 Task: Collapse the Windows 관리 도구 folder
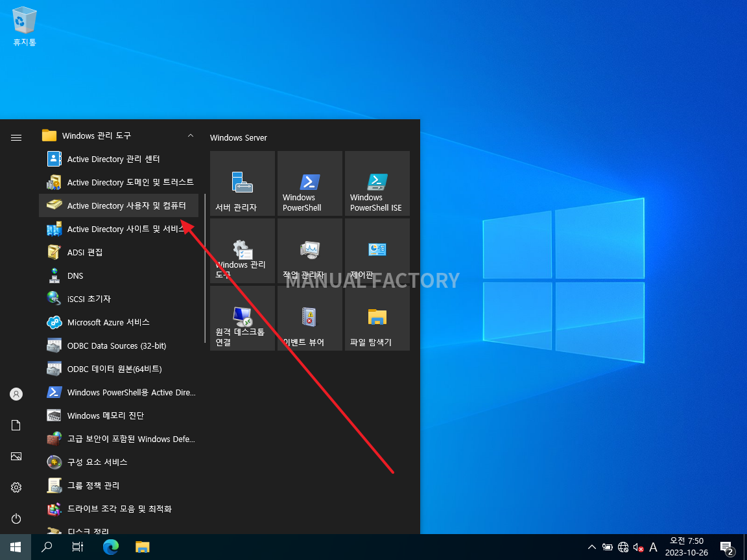(119, 135)
